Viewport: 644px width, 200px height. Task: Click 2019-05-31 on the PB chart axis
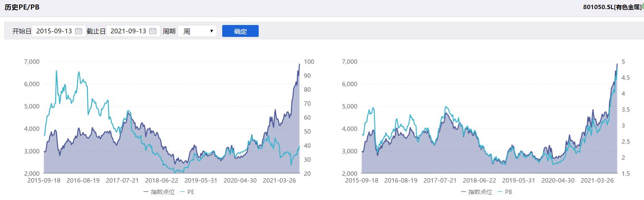[518, 181]
